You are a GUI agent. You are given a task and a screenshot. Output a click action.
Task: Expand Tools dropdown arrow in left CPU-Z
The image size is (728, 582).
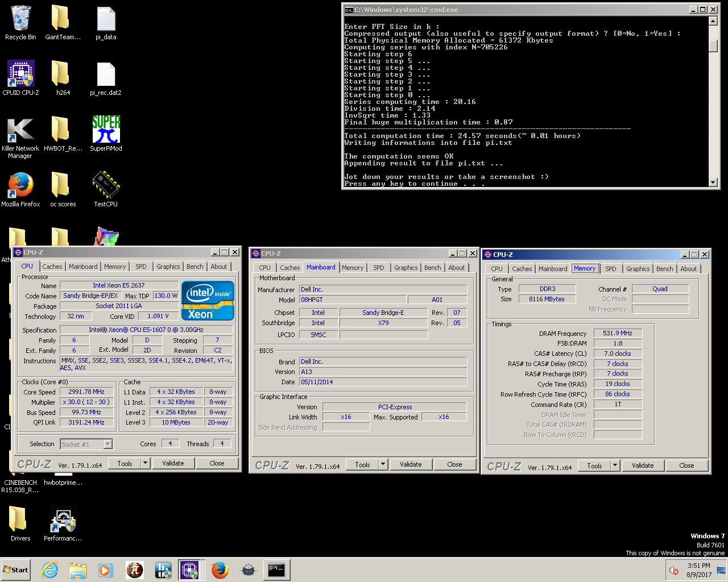[x=146, y=463]
